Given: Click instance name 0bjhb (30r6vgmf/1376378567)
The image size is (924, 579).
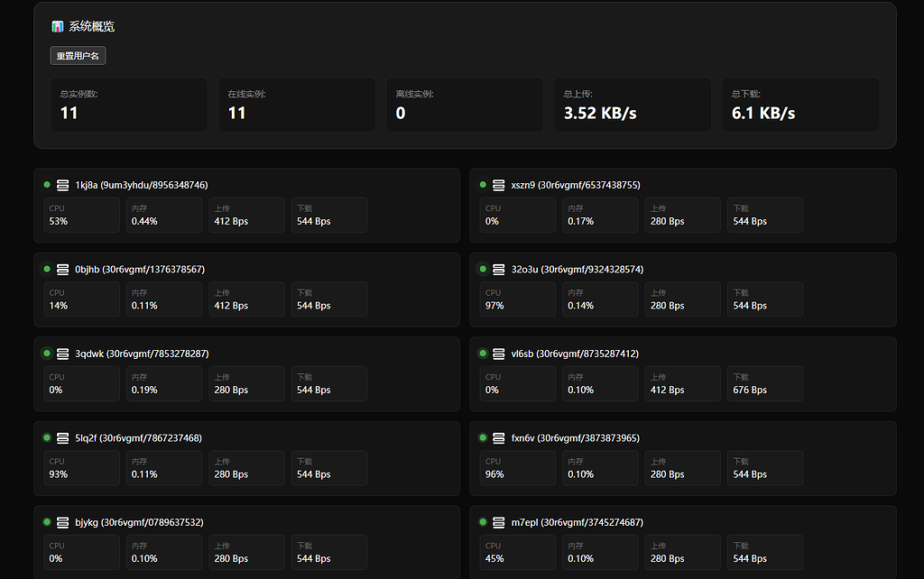Looking at the screenshot, I should click(x=140, y=269).
